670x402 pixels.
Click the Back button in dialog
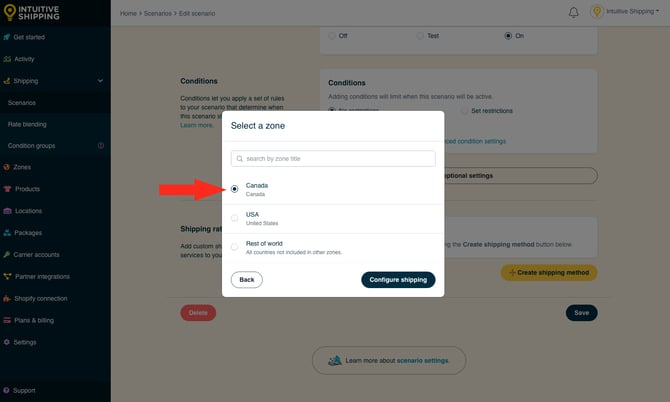247,280
